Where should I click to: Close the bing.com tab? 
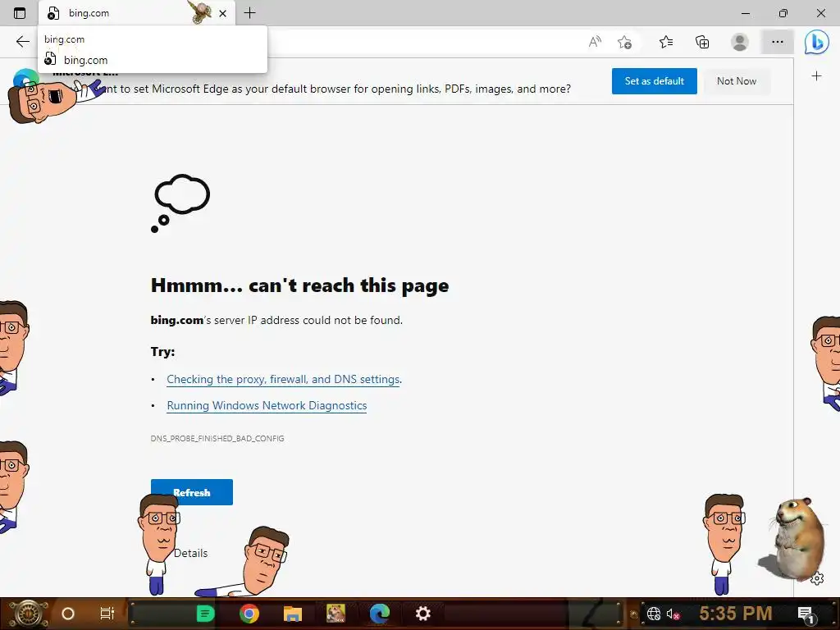223,13
